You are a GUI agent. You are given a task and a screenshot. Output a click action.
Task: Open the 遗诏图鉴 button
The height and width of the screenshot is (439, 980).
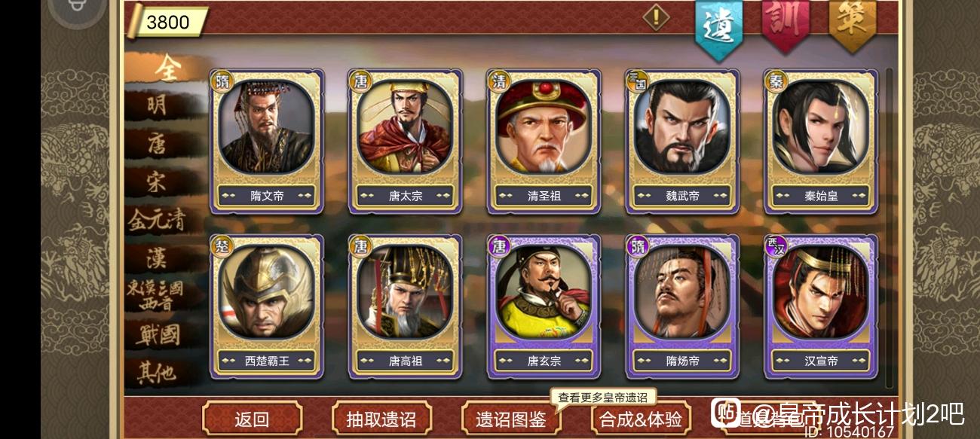[510, 419]
